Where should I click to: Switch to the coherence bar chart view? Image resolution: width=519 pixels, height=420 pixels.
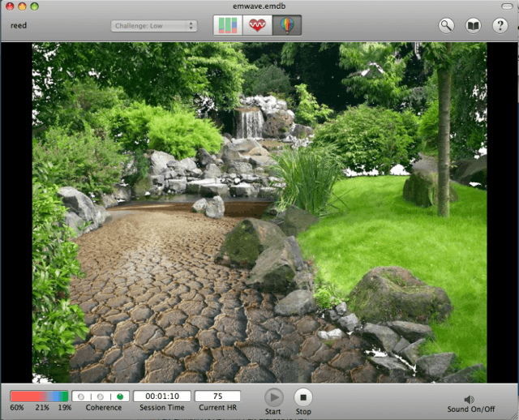tap(227, 25)
